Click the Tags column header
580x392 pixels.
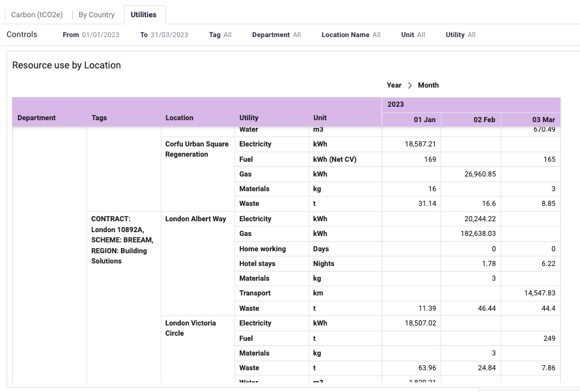click(x=99, y=118)
